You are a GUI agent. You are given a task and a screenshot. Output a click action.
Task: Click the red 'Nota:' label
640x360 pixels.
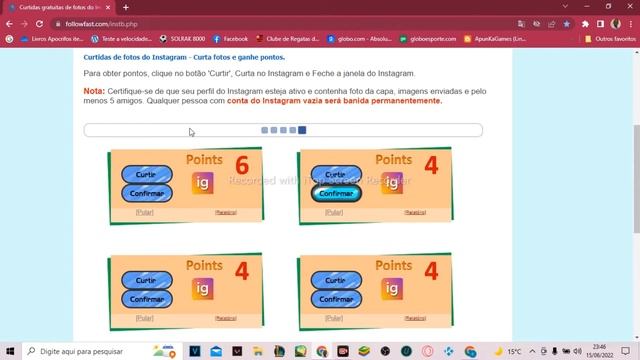coord(94,91)
